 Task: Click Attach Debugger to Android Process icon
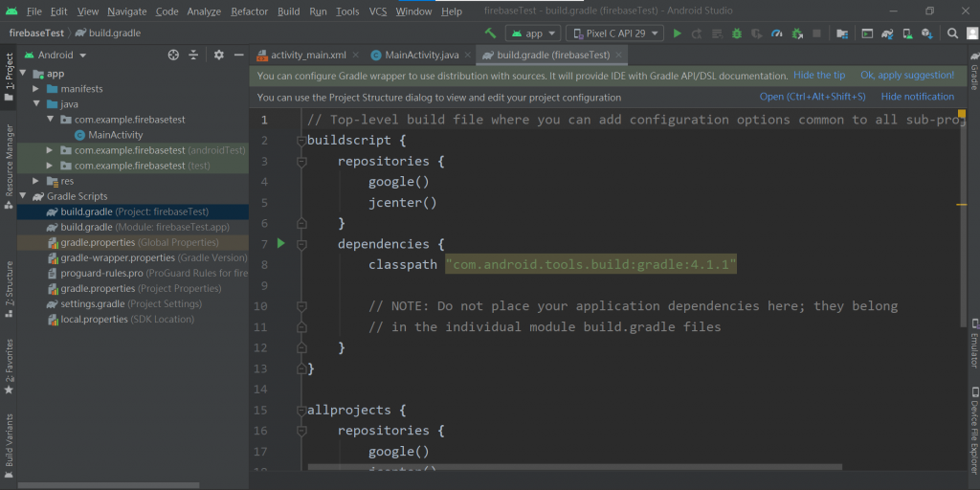click(x=797, y=33)
